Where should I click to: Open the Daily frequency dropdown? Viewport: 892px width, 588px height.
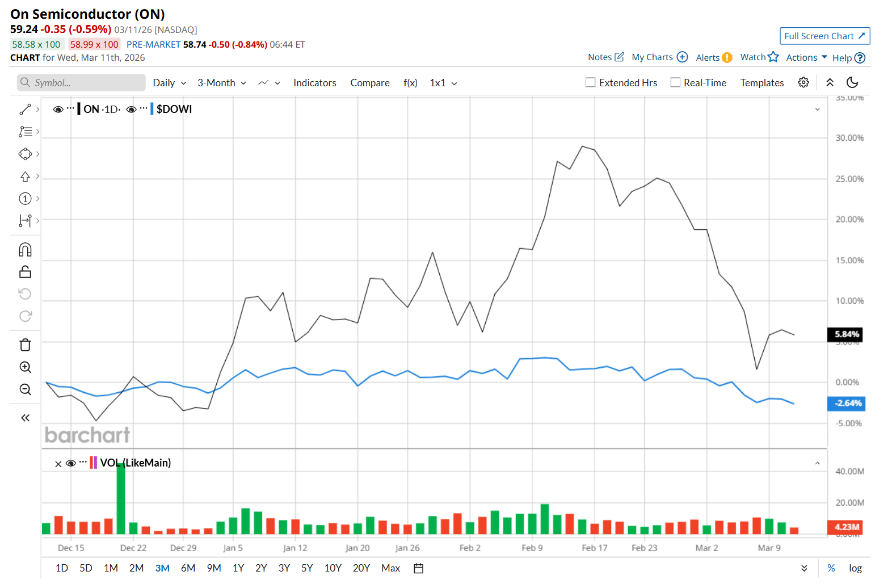pyautogui.click(x=170, y=83)
